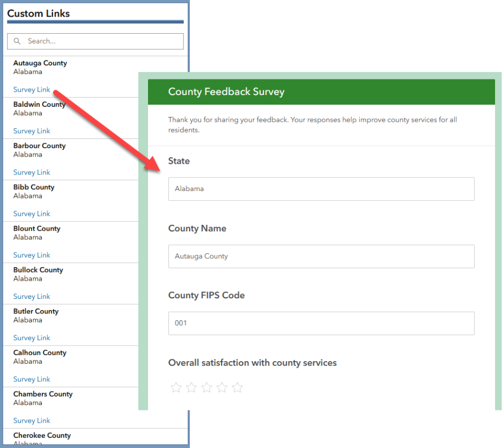Select the Bullock County list entry
The height and width of the screenshot is (448, 502).
click(x=70, y=283)
